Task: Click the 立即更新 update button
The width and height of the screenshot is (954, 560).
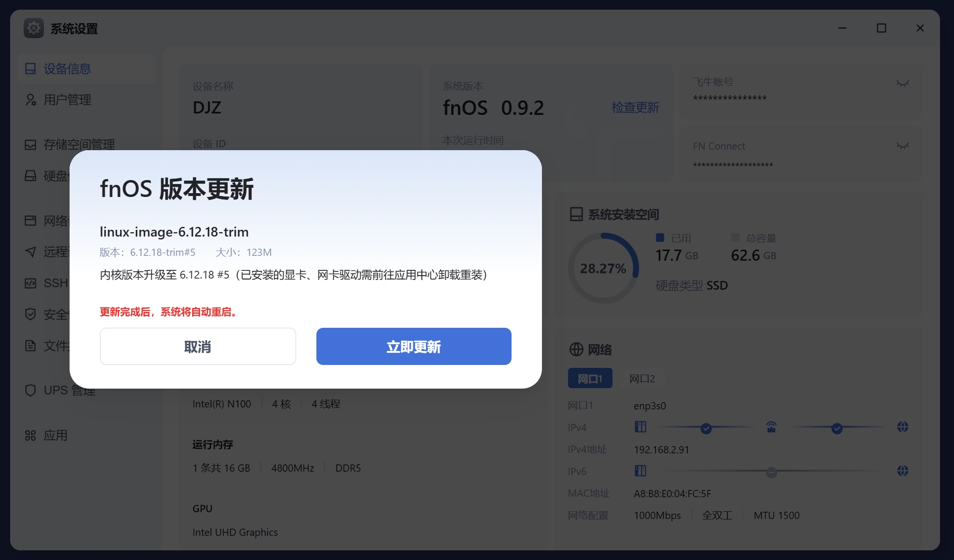Action: tap(413, 347)
